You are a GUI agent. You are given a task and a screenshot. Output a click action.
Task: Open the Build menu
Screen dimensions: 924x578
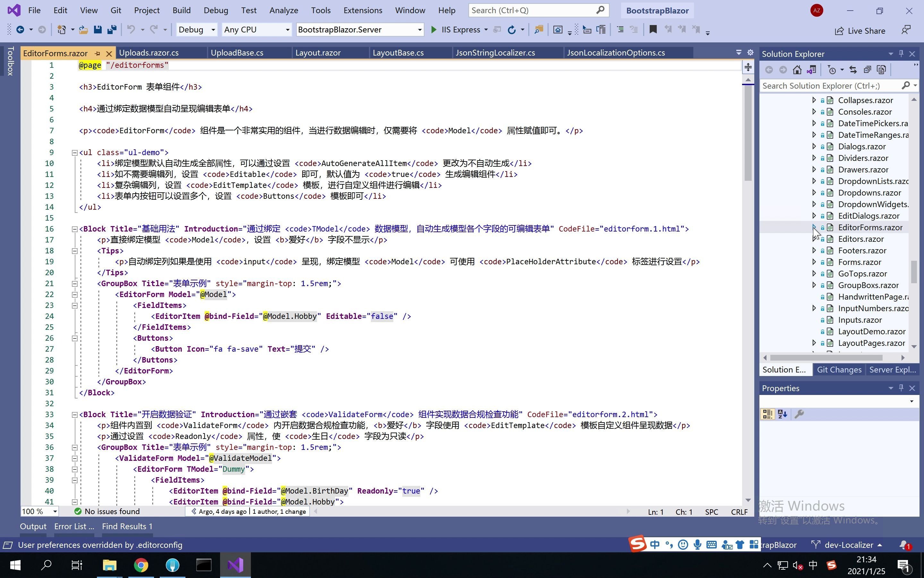[181, 10]
